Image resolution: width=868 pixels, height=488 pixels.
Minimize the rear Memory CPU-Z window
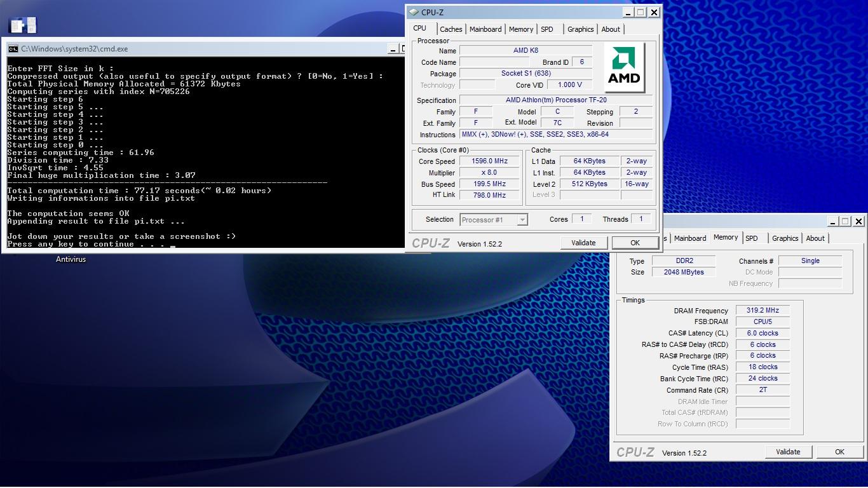pos(832,221)
